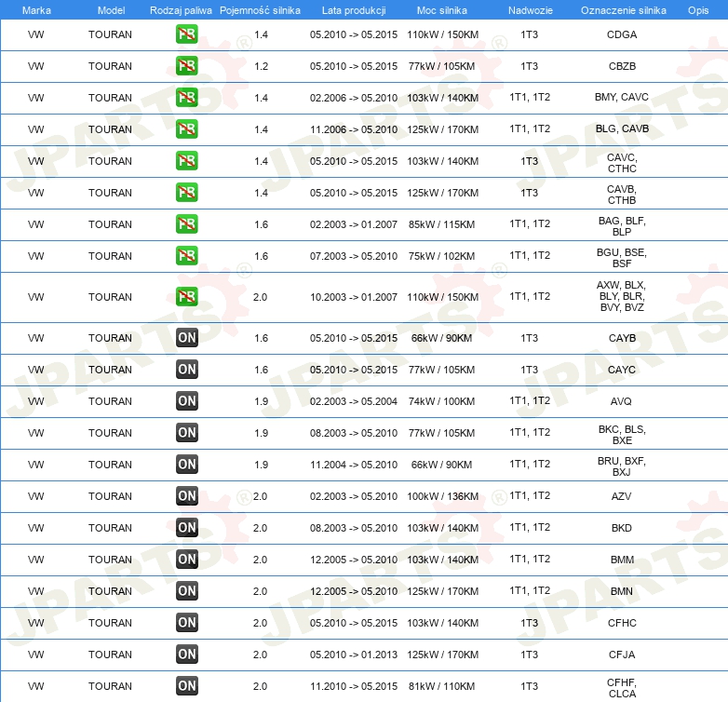Select engine code cell AXW, BLX, BLY
Image resolution: width=728 pixels, height=702 pixels.
tap(622, 296)
